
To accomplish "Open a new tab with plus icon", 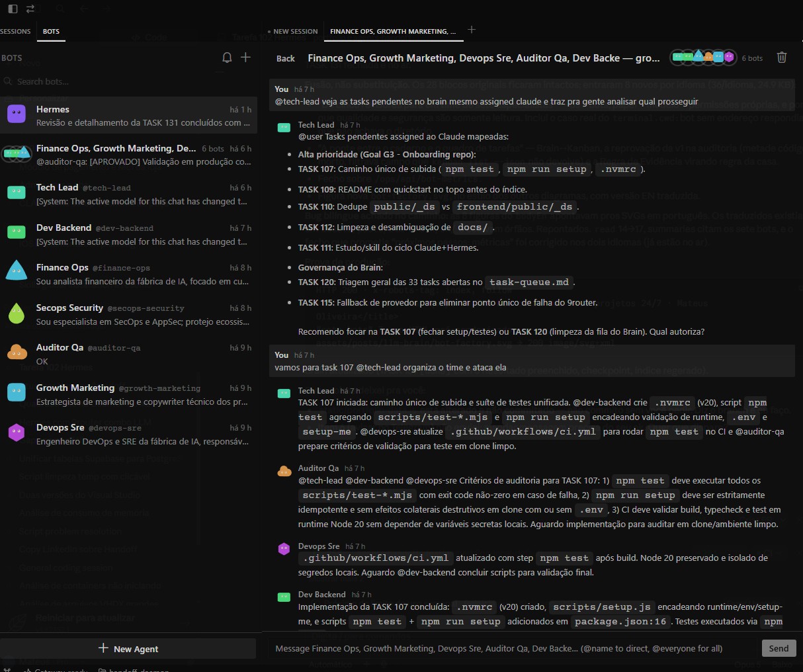I will (472, 30).
